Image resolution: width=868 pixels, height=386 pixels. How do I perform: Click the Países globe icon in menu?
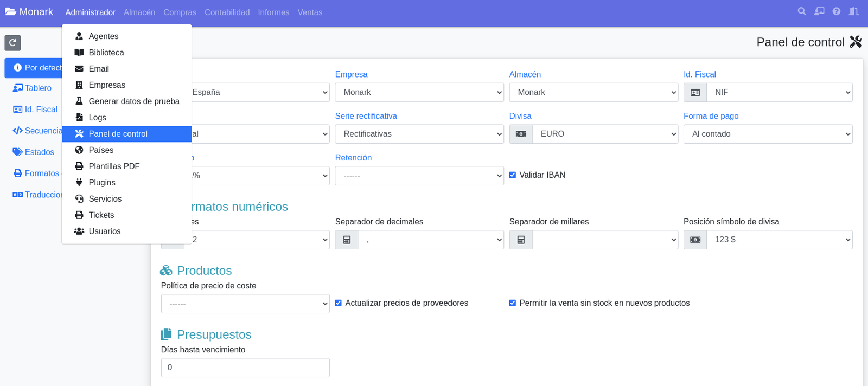[79, 150]
